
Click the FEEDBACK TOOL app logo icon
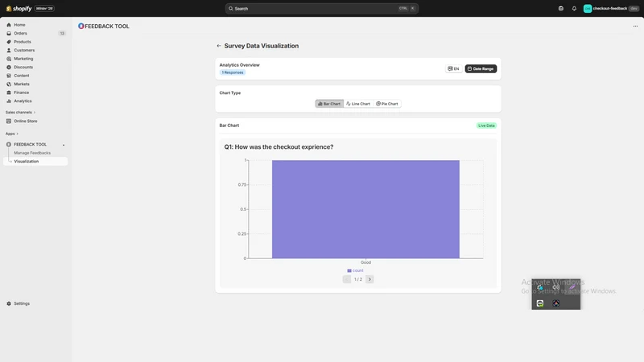tap(81, 26)
